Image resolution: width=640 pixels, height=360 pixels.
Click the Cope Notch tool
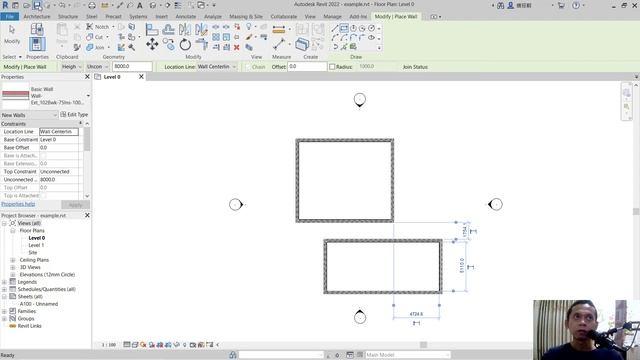98,27
